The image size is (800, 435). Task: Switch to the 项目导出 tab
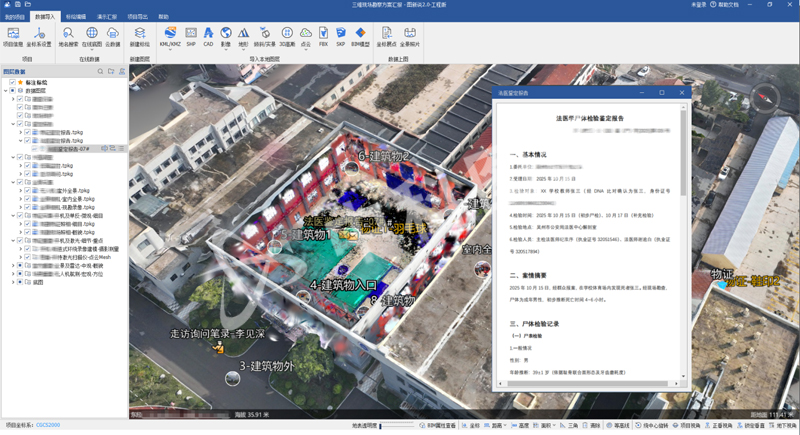click(137, 17)
